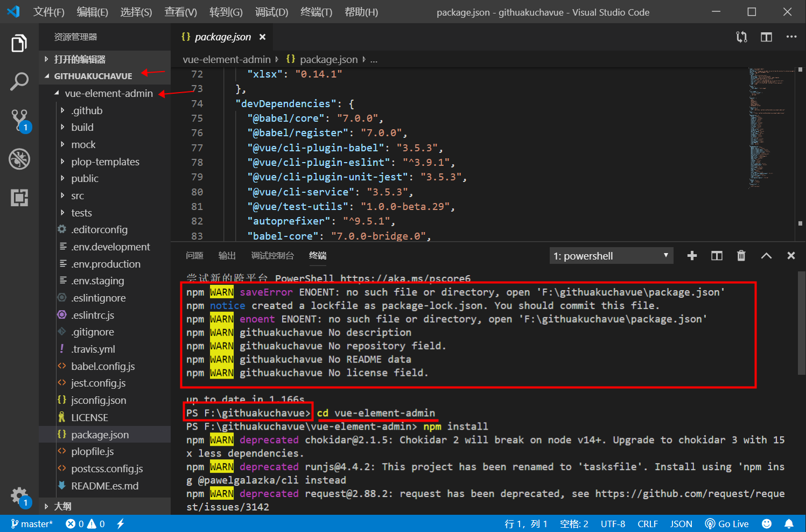The image size is (806, 532).
Task: Open the Extensions view icon
Action: 19,198
